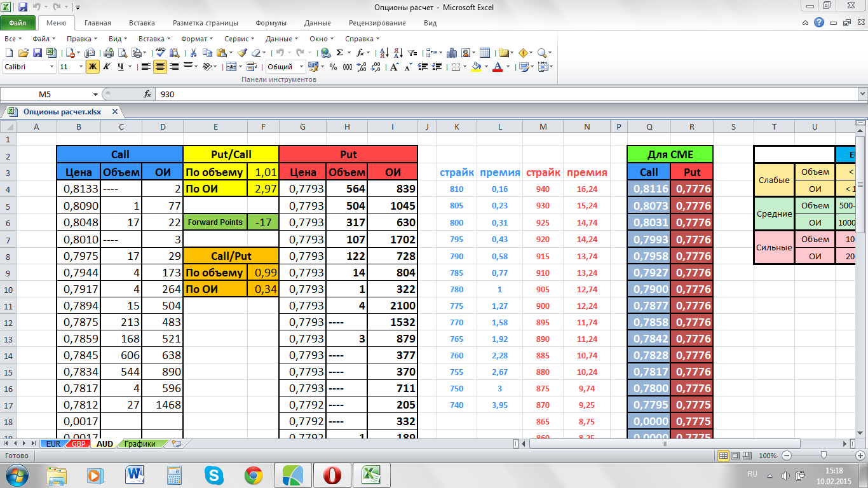Image resolution: width=868 pixels, height=488 pixels.
Task: Select the Format Painter brush icon
Action: (242, 53)
